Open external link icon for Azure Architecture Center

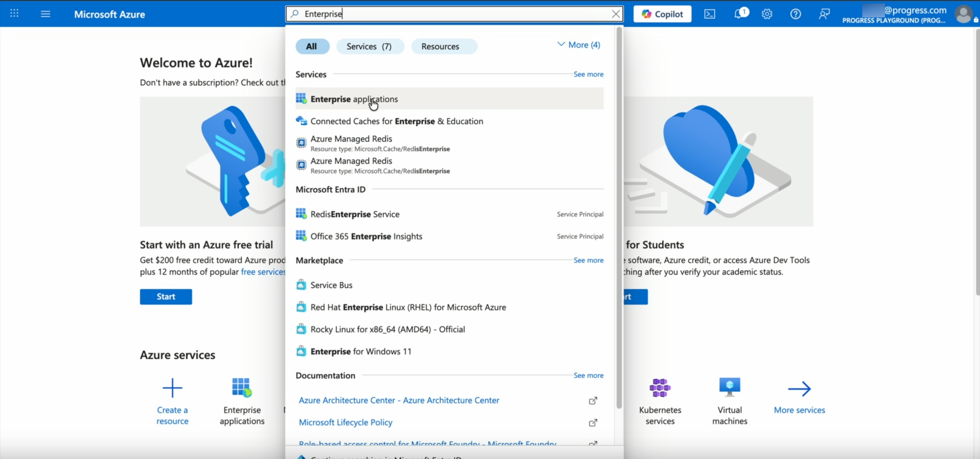[593, 401]
